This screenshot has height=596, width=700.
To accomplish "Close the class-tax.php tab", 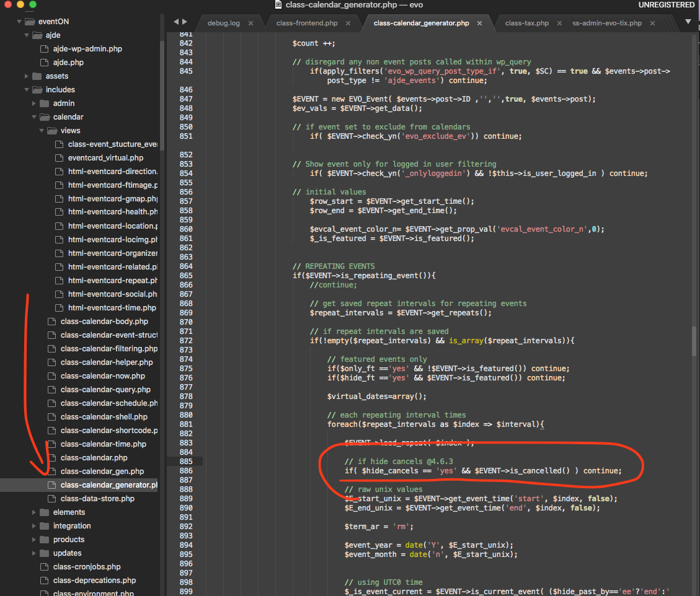I will click(559, 23).
